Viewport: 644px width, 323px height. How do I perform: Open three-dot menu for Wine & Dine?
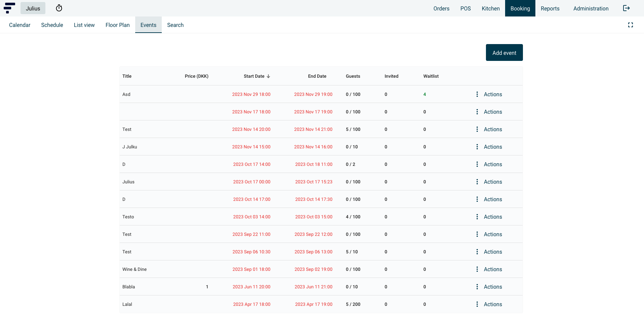[477, 269]
